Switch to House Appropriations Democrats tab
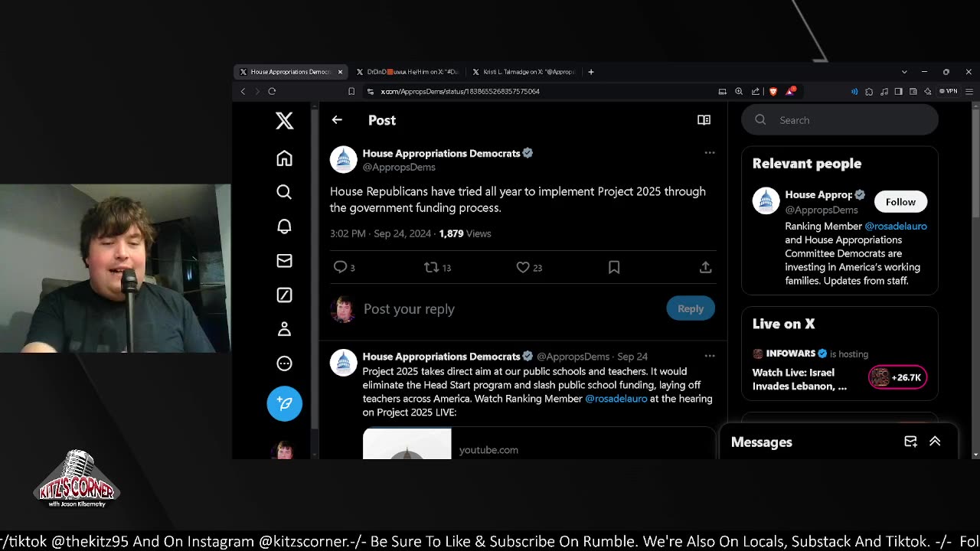Viewport: 980px width, 551px height. point(290,72)
